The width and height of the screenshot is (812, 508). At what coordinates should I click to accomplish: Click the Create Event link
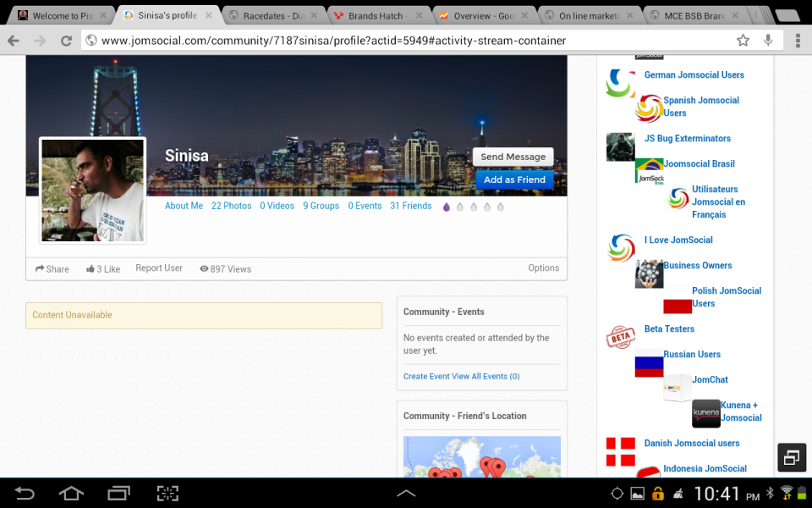426,376
